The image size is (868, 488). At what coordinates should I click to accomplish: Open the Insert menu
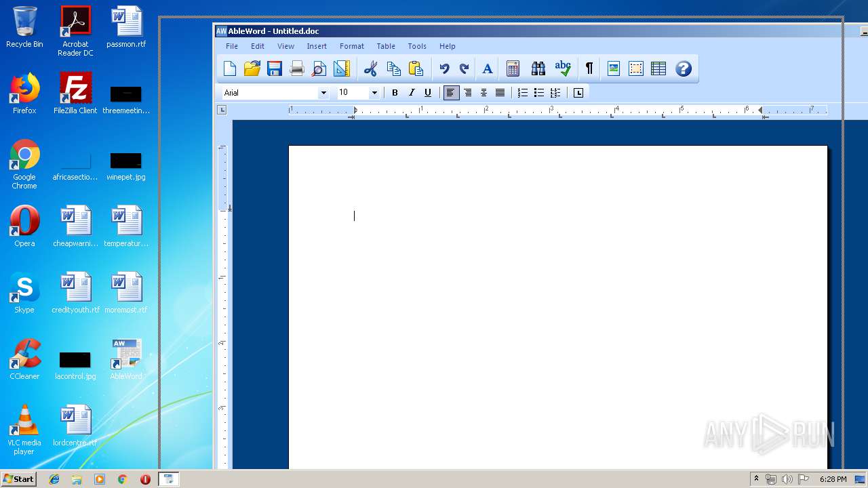pyautogui.click(x=317, y=46)
